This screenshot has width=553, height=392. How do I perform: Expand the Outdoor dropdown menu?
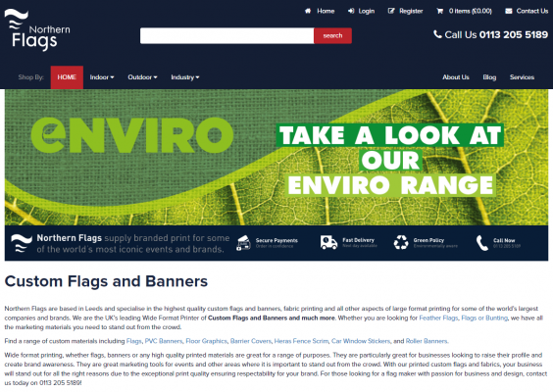tap(142, 77)
